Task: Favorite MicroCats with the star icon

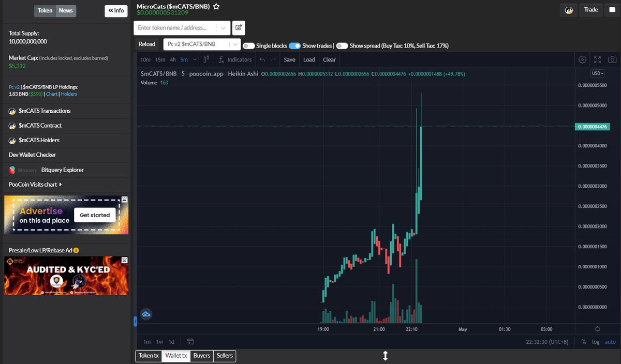Action: tap(216, 7)
